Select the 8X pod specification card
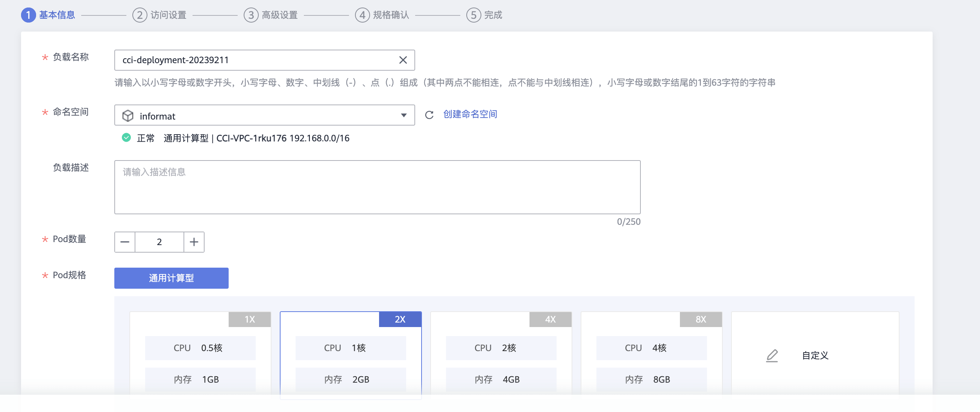The image size is (980, 412). tap(651, 356)
